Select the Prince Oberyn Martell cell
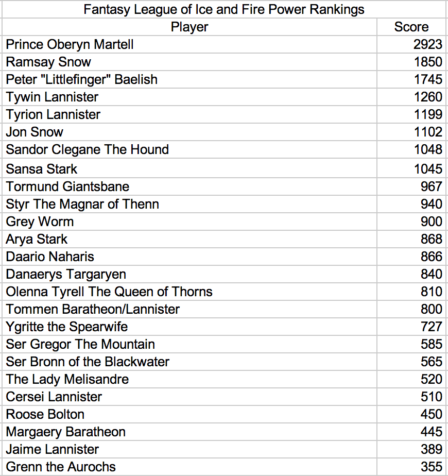448x476 pixels. tap(189, 45)
